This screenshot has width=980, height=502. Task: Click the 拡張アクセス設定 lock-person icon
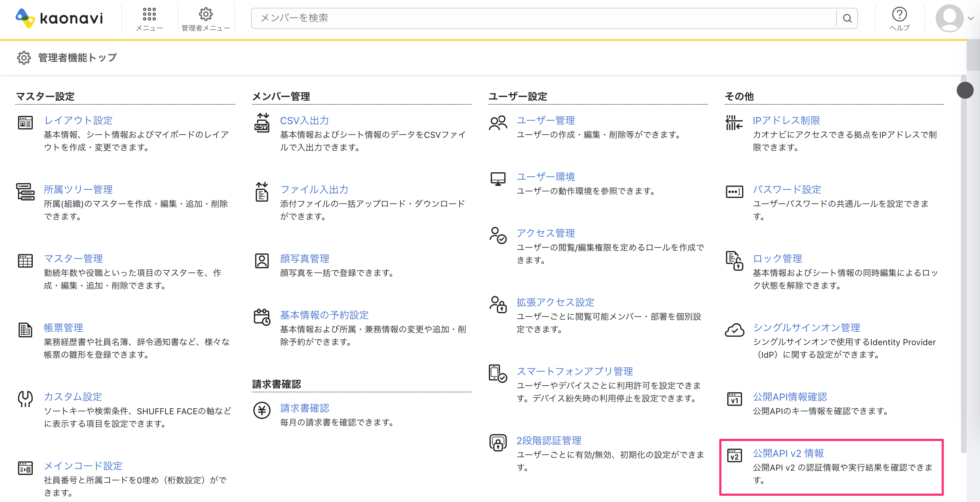point(498,305)
